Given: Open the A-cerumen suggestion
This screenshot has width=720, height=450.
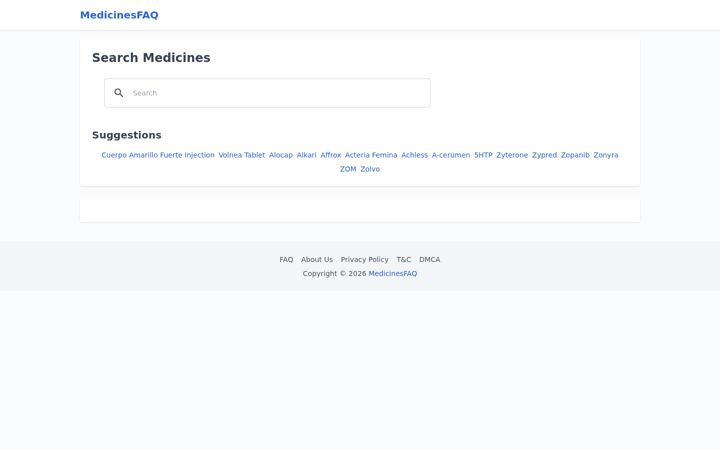Looking at the screenshot, I should coord(451,155).
